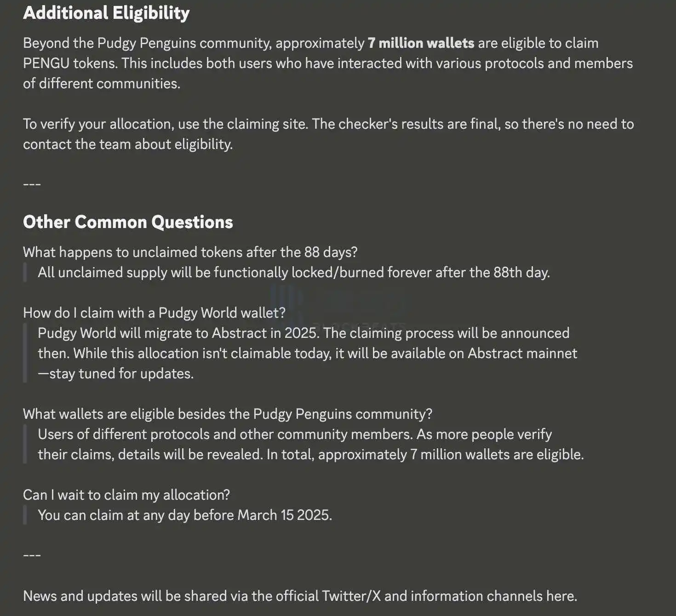
Task: Click the answer about unclaimed supply being locked/burned
Action: pyautogui.click(x=294, y=273)
